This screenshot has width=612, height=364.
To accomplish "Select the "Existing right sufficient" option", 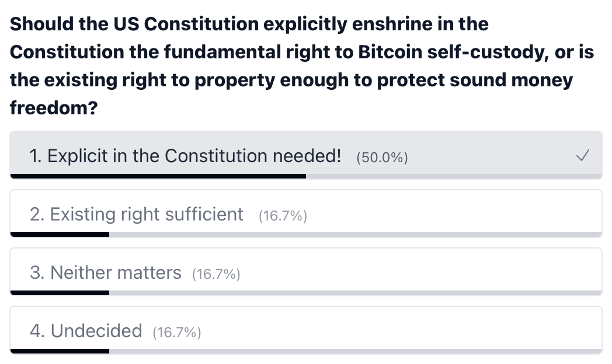I will [x=137, y=215].
